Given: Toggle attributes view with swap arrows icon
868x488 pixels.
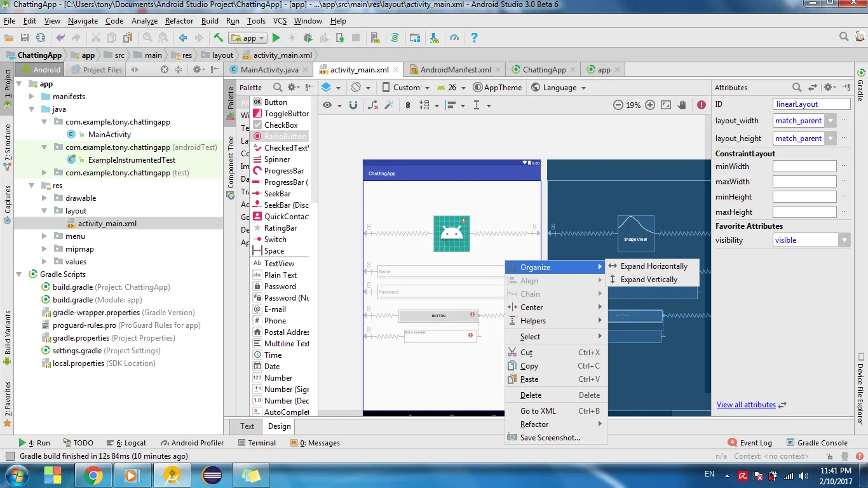Looking at the screenshot, I should [812, 88].
